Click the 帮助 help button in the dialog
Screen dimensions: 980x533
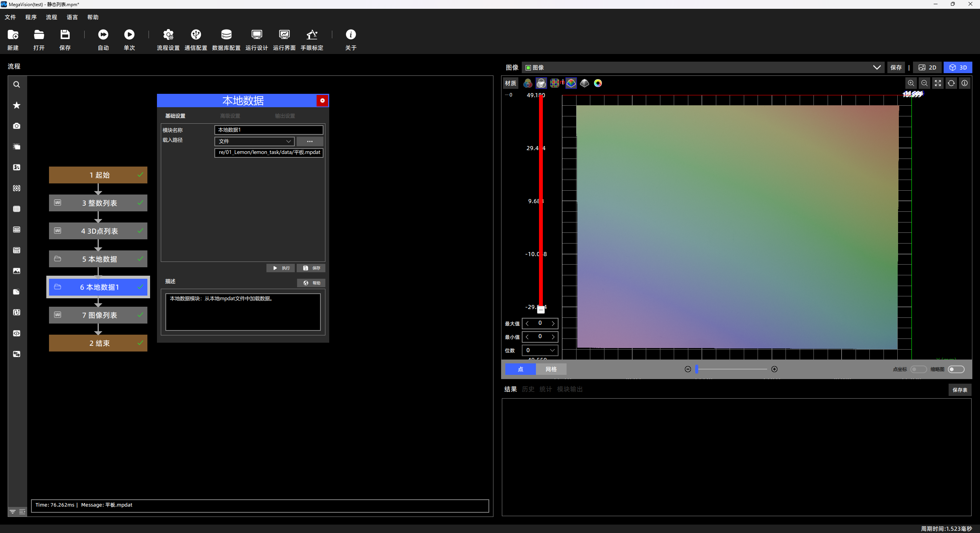click(311, 283)
